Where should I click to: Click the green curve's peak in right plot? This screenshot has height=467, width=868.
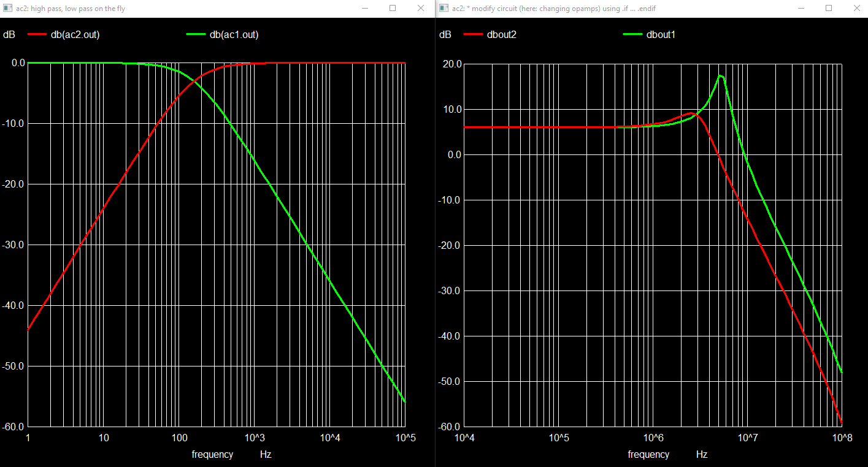pyautogui.click(x=721, y=76)
